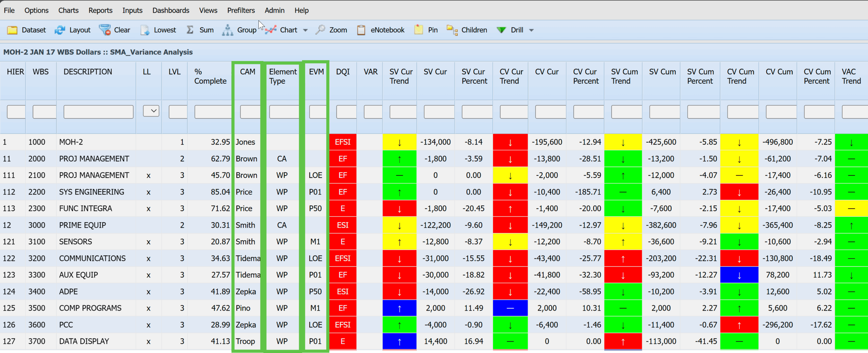Click the DQI column header
868x353 pixels.
343,72
